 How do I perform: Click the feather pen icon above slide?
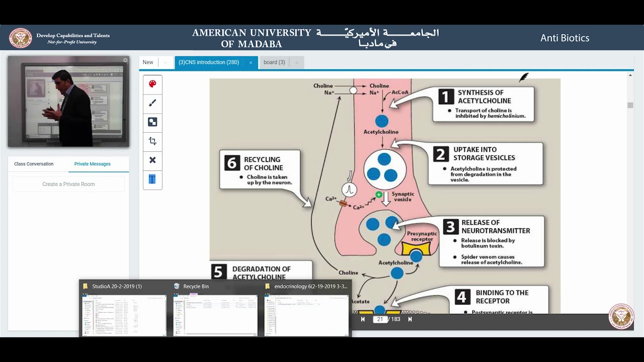524,77
